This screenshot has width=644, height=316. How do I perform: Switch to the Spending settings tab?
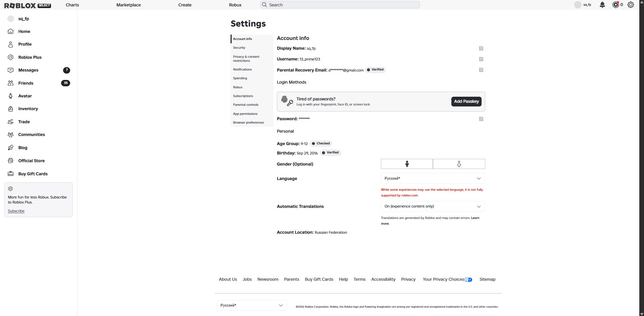point(252,78)
